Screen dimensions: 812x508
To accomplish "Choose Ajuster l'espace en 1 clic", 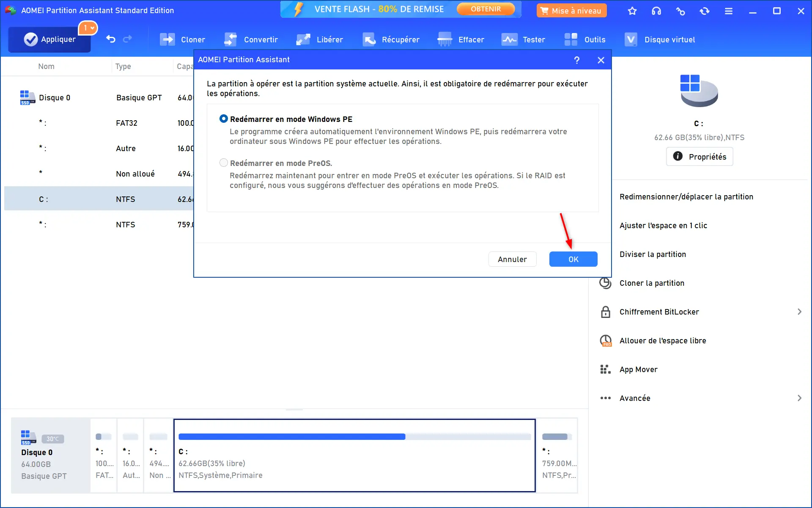I will click(663, 225).
